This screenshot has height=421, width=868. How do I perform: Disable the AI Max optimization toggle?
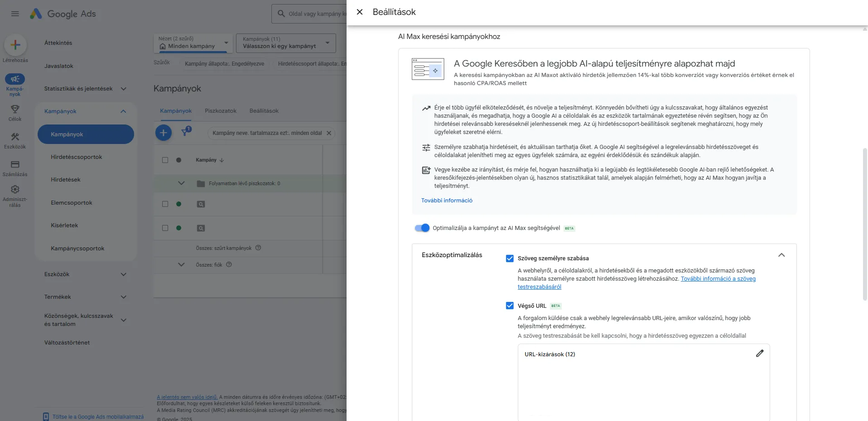[422, 228]
